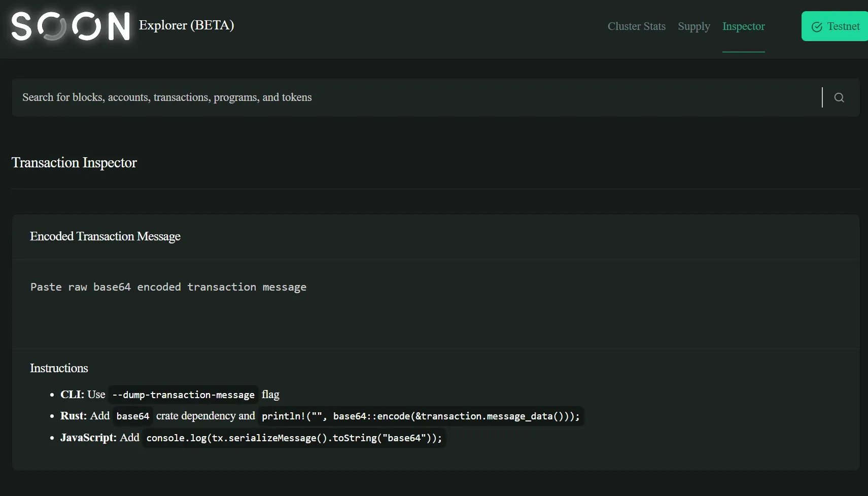Click the console.log JavaScript code snippet
Viewport: 868px width, 496px height.
pyautogui.click(x=294, y=438)
